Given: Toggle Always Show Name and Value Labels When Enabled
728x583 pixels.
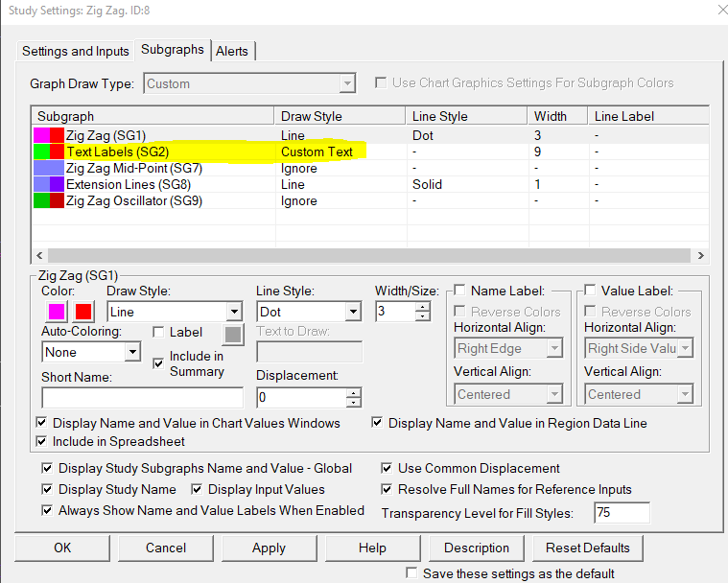Looking at the screenshot, I should coord(47,510).
